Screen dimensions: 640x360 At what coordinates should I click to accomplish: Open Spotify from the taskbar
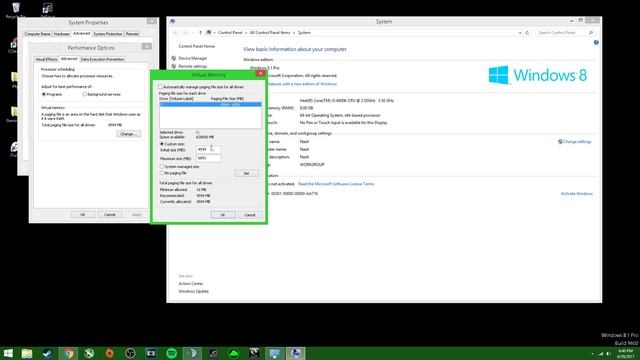tap(171, 353)
